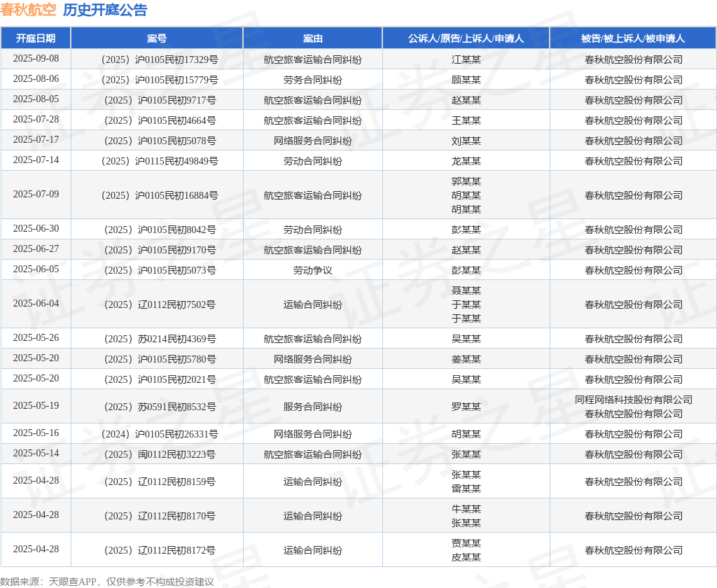Select case number 闽0112民初3223号
The width and height of the screenshot is (717, 588).
[x=160, y=454]
